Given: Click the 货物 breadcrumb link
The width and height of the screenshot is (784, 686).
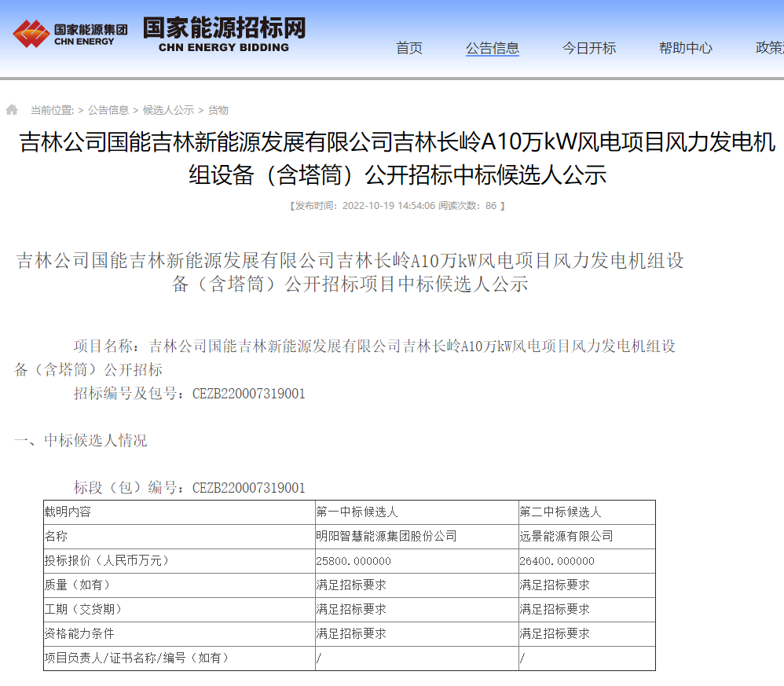Looking at the screenshot, I should point(218,110).
